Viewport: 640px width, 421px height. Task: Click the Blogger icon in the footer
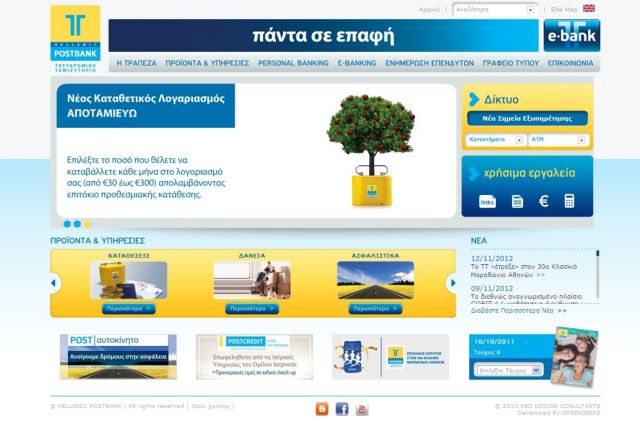322,409
